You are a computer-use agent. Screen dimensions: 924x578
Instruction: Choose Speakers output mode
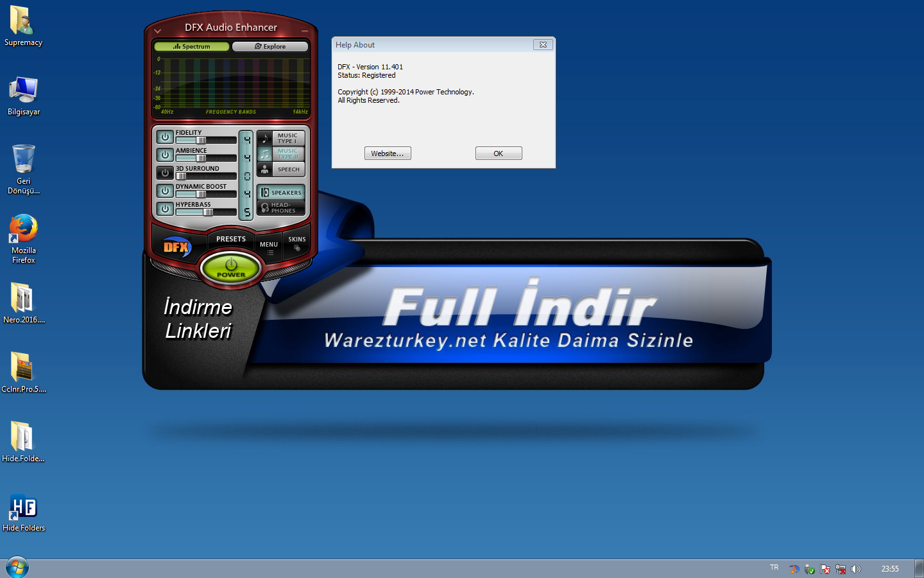[281, 192]
